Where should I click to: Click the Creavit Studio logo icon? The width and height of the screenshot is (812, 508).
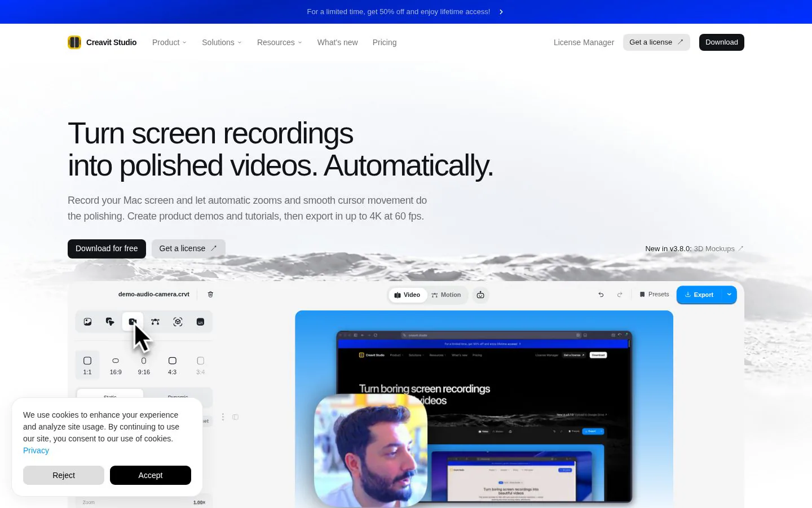tap(74, 42)
